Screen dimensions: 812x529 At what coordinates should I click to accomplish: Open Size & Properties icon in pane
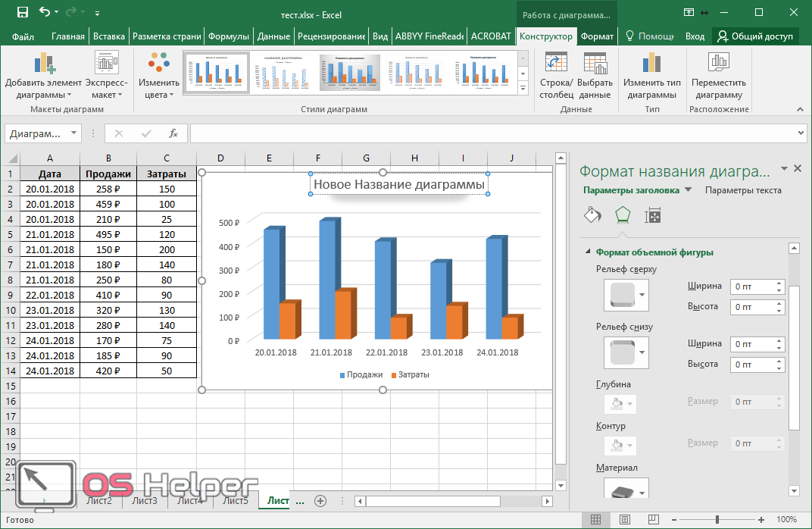point(653,215)
